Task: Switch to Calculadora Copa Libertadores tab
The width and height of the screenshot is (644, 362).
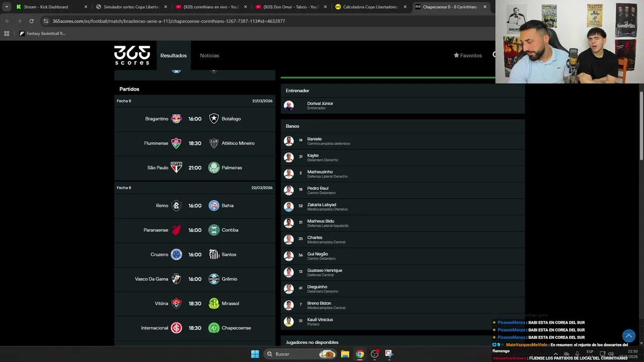Action: [x=370, y=7]
